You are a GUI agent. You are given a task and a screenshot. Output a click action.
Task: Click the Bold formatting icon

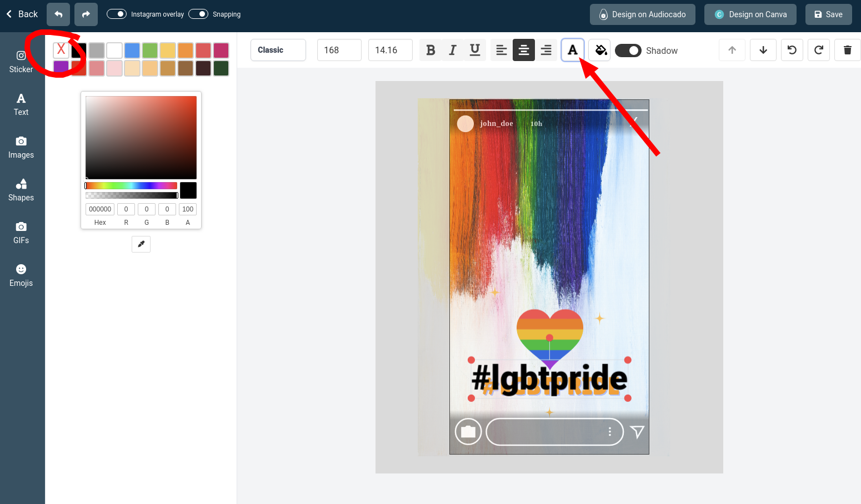pyautogui.click(x=431, y=50)
